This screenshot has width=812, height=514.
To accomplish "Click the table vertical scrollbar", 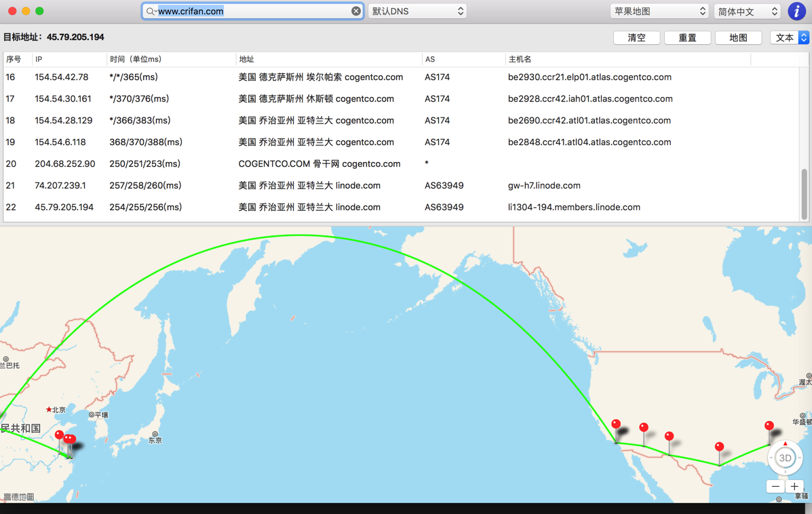I will tap(805, 194).
